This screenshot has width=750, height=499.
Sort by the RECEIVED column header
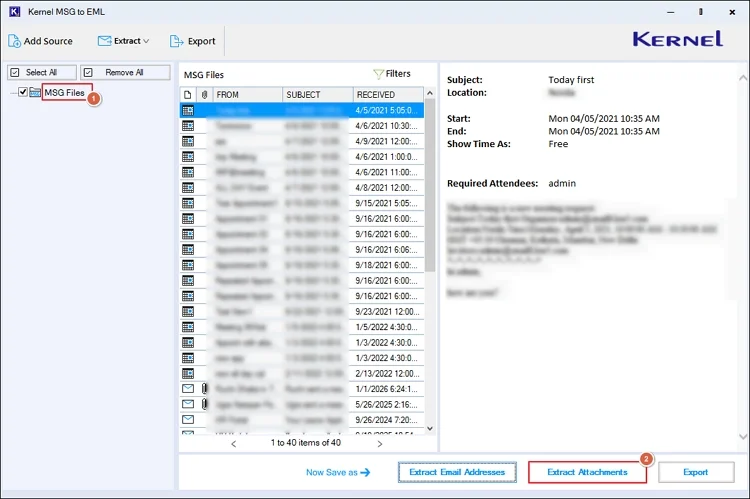[388, 95]
